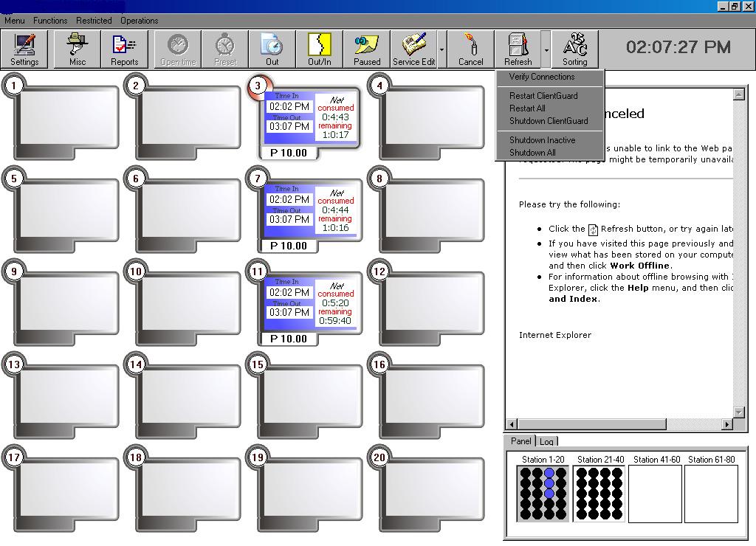This screenshot has width=756, height=546.
Task: Choose Shutdown Inactive menu entry
Action: [549, 139]
